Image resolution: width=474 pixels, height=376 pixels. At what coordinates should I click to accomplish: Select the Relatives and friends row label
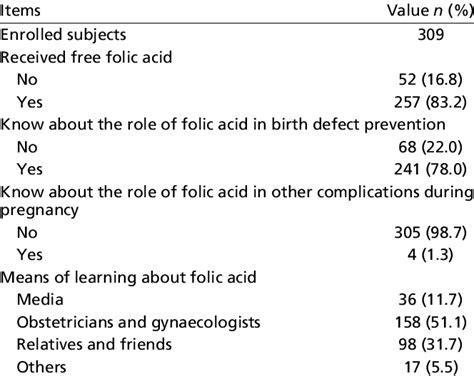[94, 344]
